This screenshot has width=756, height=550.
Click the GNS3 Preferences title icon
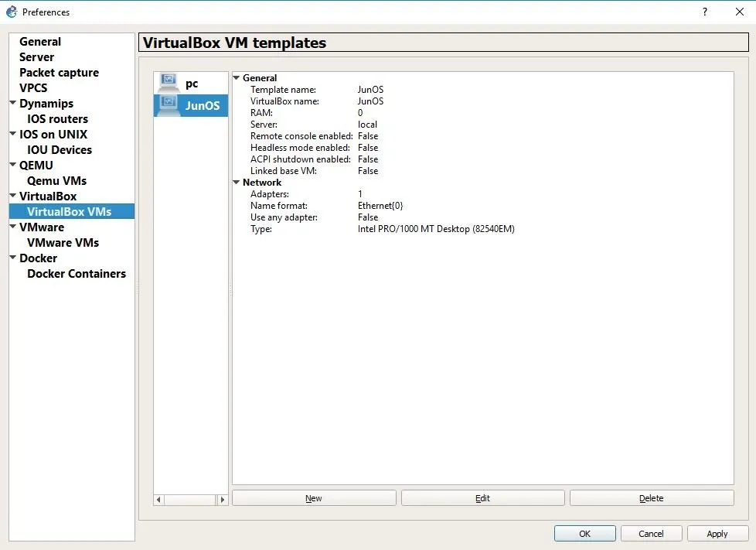tap(12, 12)
